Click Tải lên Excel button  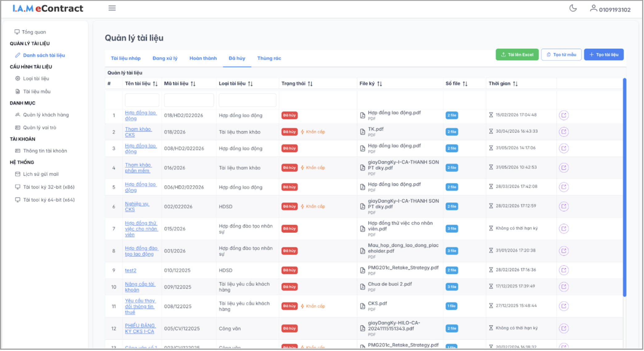tap(517, 55)
